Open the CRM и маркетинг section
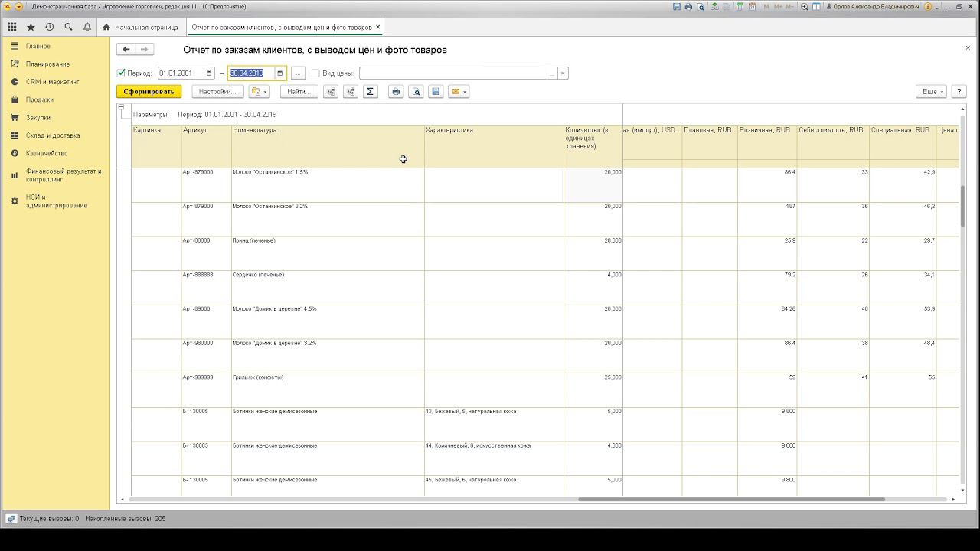 53,82
